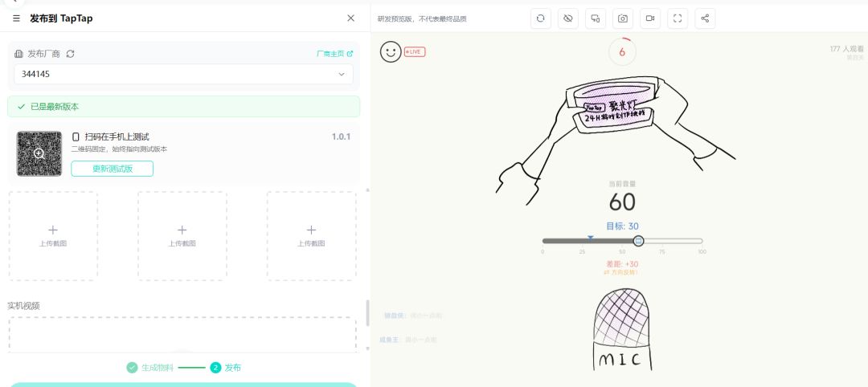Click the 更新测试版 button
This screenshot has height=387, width=868.
(112, 169)
